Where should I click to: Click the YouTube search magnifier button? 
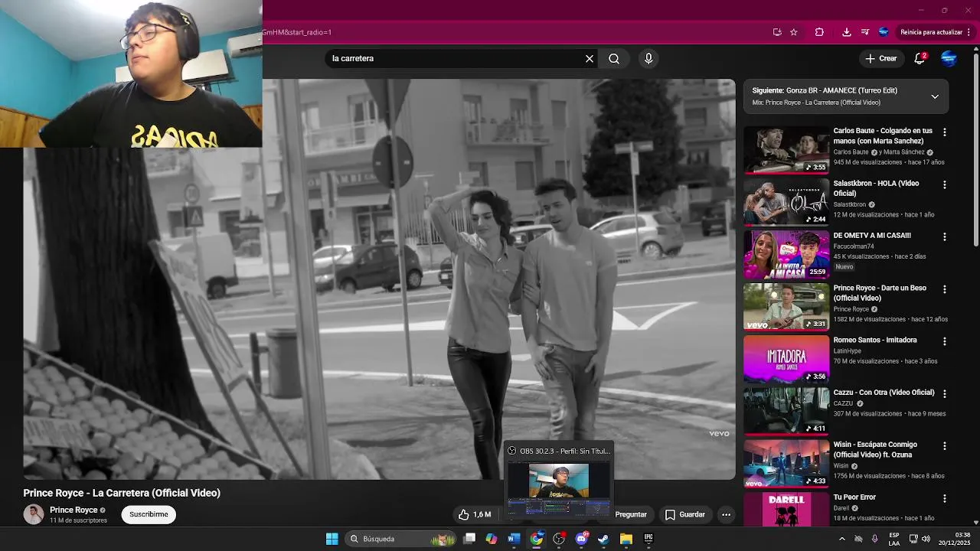614,58
